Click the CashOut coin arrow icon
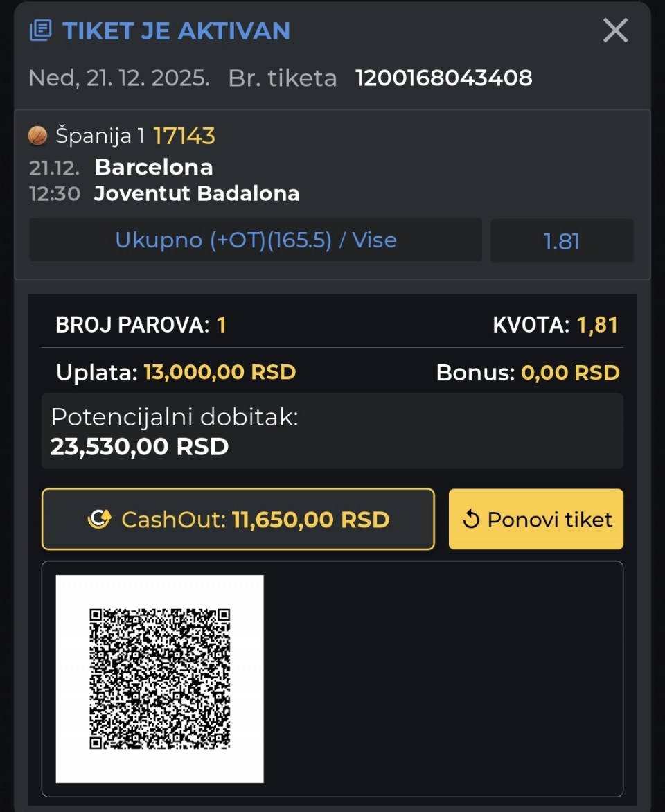 tap(99, 520)
